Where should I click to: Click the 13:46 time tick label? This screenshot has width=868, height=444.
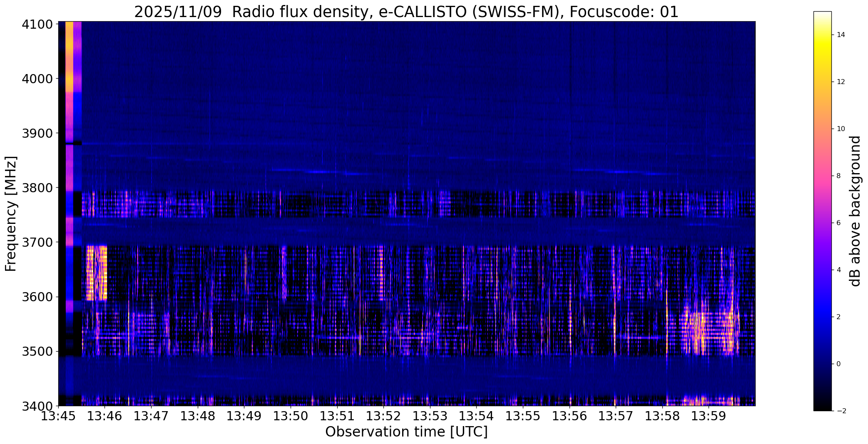(105, 416)
